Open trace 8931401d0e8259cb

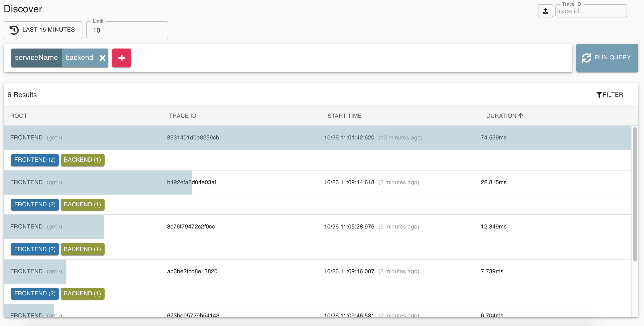coord(193,138)
